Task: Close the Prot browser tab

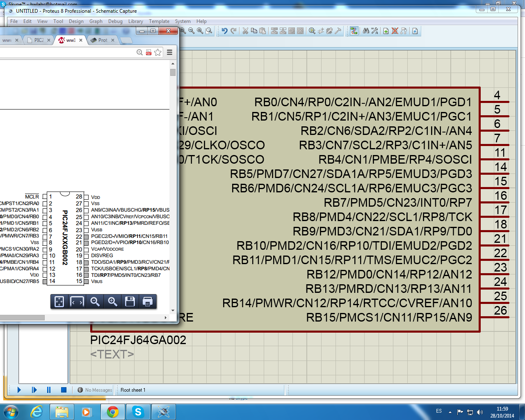Action: (x=113, y=40)
